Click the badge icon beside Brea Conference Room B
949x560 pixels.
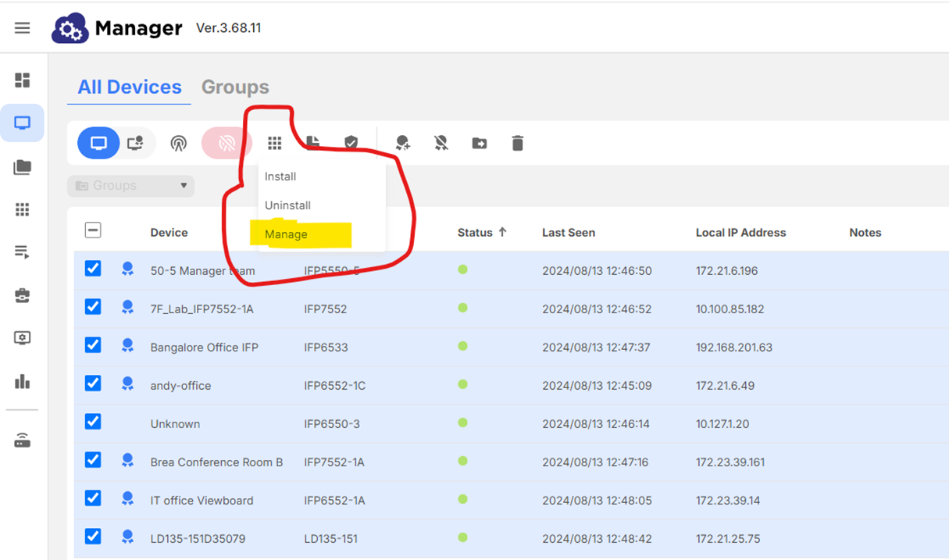pyautogui.click(x=128, y=461)
